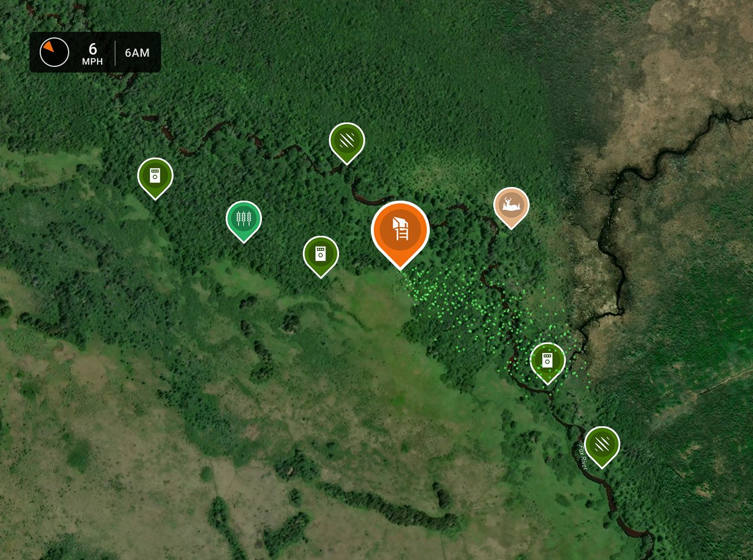Select the 6AM time label

coord(137,53)
